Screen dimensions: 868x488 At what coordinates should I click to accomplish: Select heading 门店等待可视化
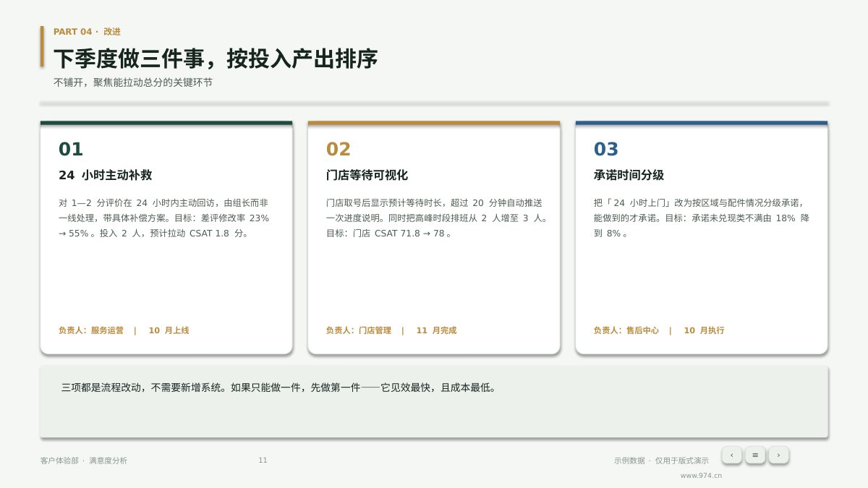[367, 175]
